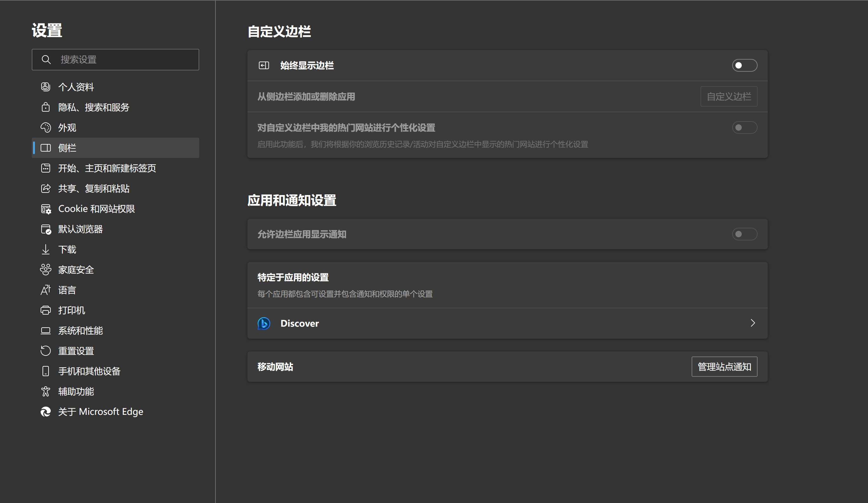Image resolution: width=868 pixels, height=503 pixels.
Task: Click the share icon for 共享、复制和粘贴
Action: 45,188
